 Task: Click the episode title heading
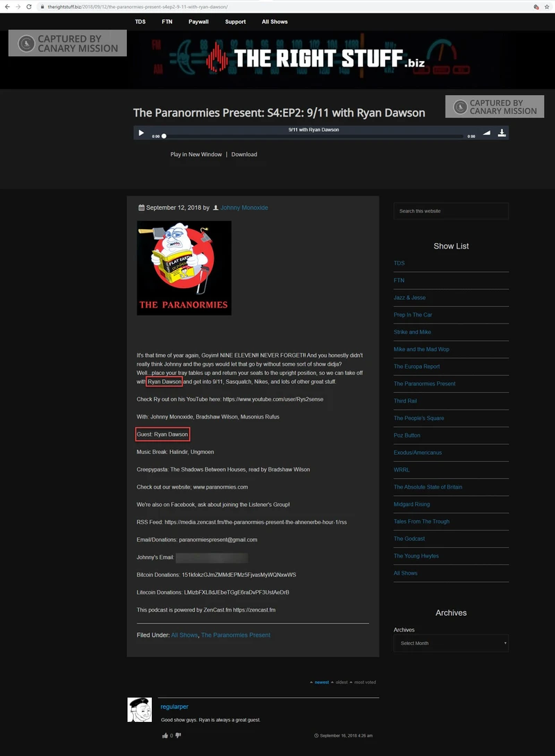(x=279, y=113)
